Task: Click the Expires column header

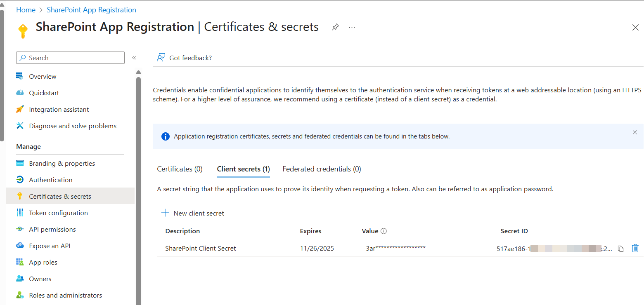Action: [310, 231]
